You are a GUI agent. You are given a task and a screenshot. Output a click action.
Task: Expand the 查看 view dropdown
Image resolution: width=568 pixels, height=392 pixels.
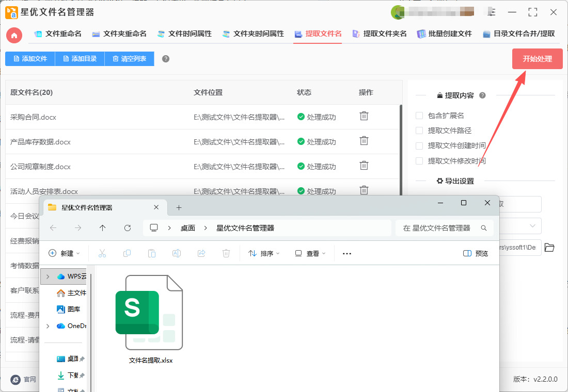coord(310,253)
